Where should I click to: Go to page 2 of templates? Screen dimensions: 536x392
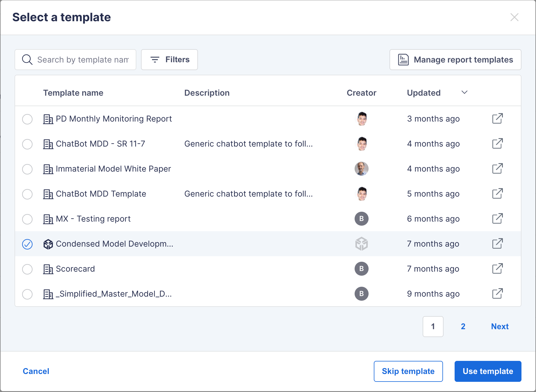click(463, 326)
